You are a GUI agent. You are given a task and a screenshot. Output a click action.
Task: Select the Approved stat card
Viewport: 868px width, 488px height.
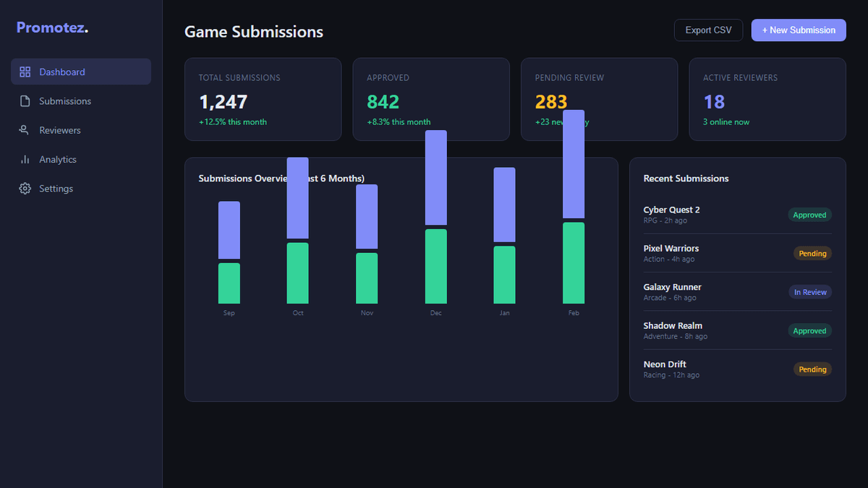(x=431, y=99)
